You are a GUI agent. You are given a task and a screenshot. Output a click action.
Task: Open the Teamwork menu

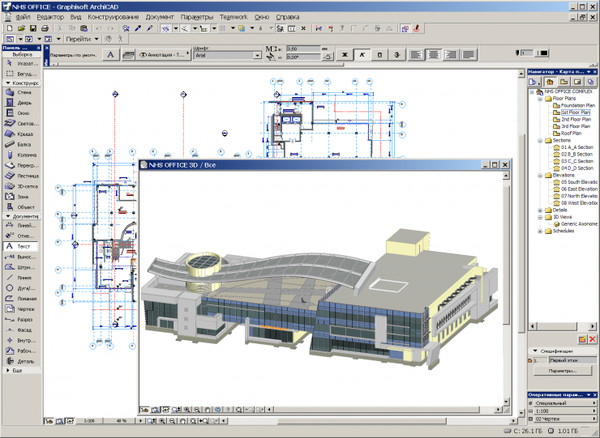click(233, 17)
